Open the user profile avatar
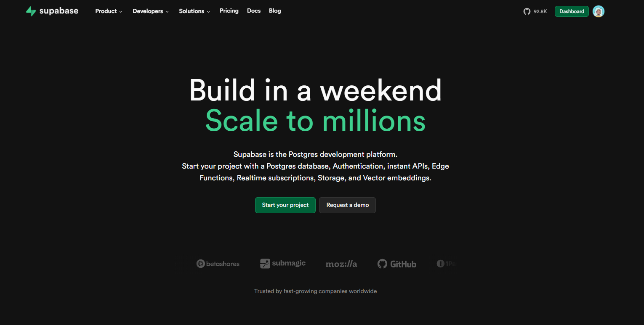This screenshot has width=644, height=325. (x=598, y=11)
